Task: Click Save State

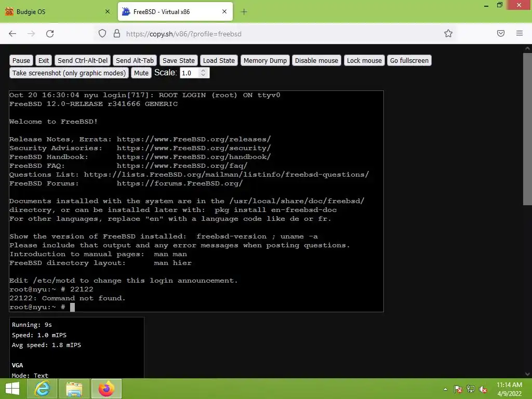Action: 179,60
